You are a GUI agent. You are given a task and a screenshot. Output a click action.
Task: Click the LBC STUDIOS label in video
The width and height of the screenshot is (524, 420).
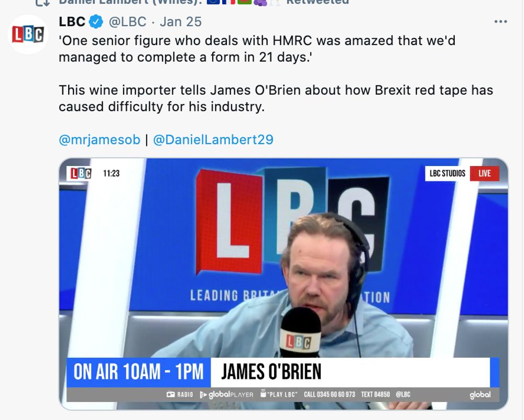[x=447, y=173]
